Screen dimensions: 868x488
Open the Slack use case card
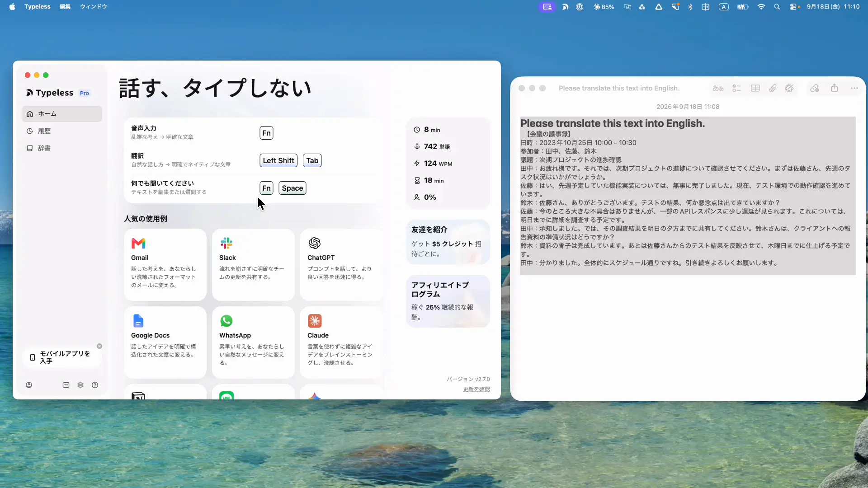253,265
